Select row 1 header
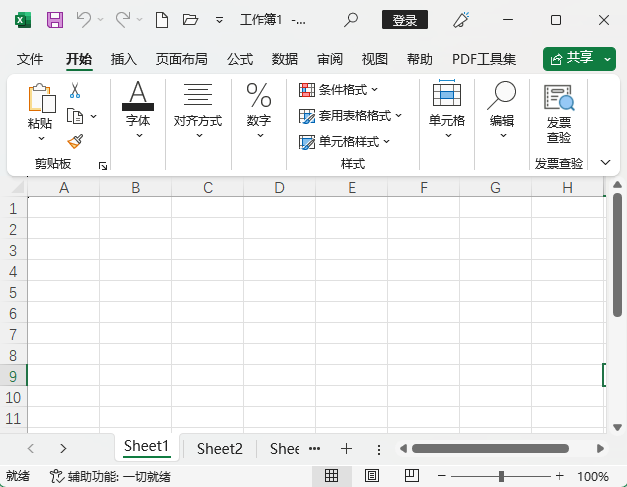 pyautogui.click(x=13, y=208)
